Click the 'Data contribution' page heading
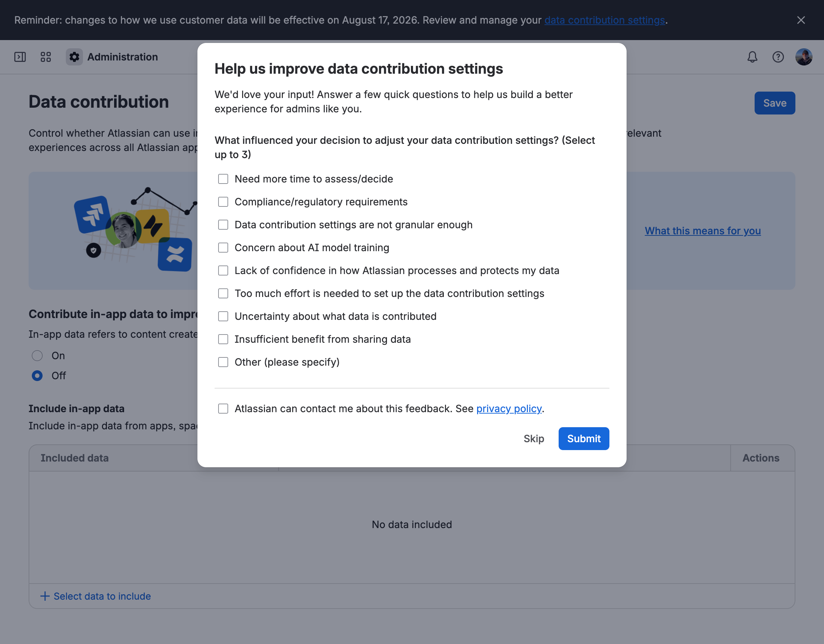 pos(99,102)
